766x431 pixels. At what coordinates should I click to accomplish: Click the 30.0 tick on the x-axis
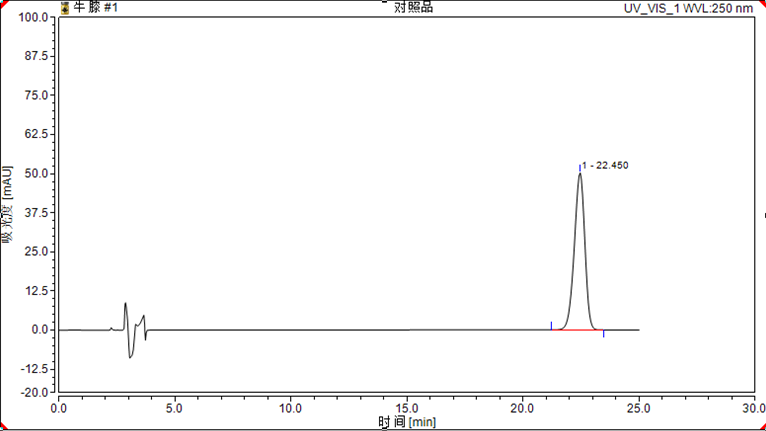754,408
